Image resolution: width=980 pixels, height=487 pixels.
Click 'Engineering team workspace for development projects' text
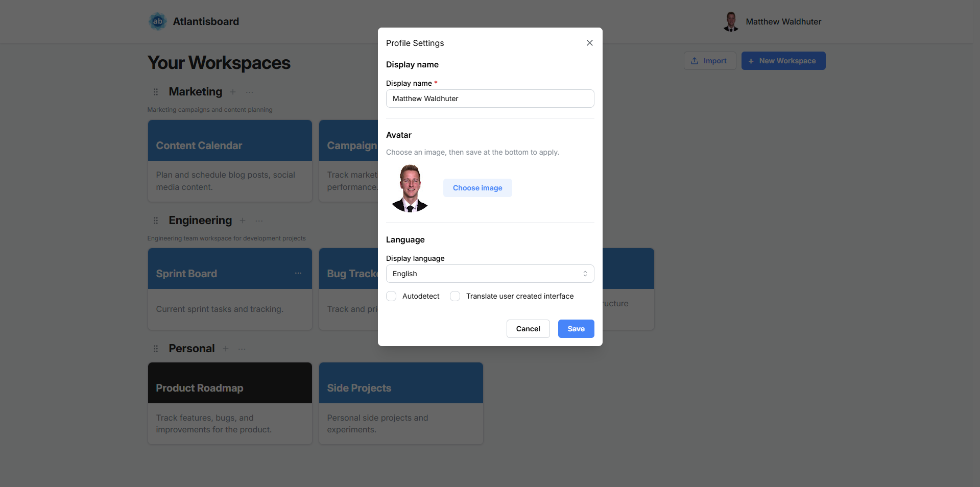click(227, 238)
